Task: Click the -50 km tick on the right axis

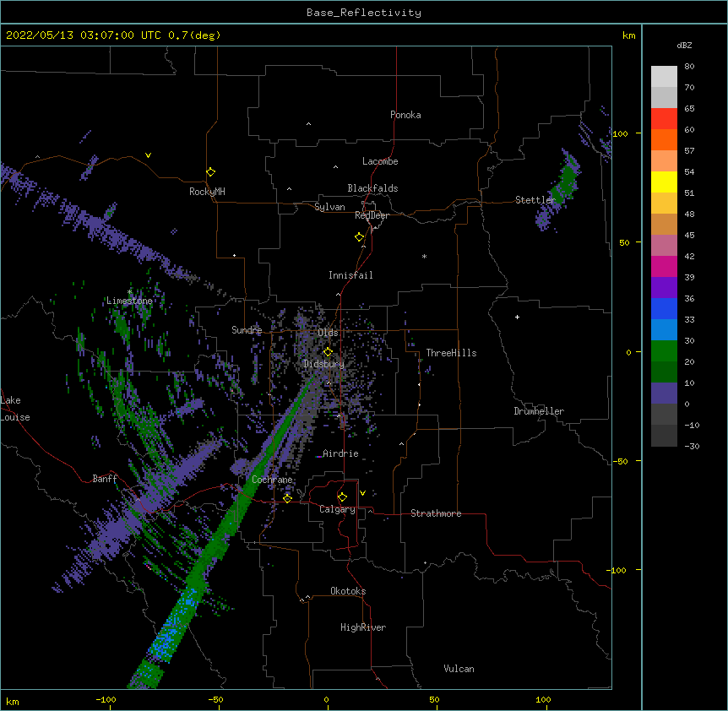Action: pyautogui.click(x=619, y=461)
